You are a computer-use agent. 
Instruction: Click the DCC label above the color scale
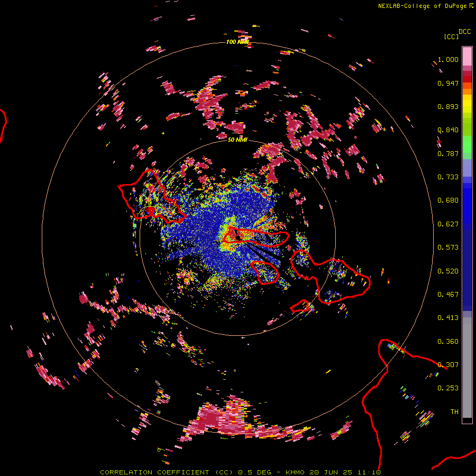click(465, 32)
